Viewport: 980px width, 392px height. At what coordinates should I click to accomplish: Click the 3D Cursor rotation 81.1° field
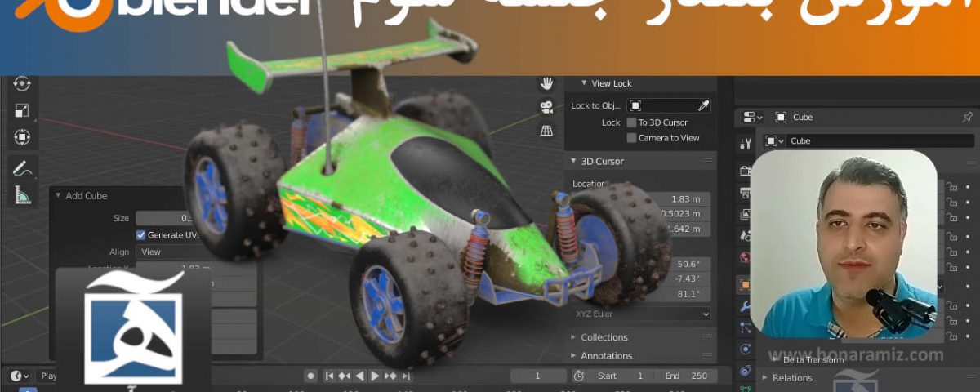tap(688, 294)
